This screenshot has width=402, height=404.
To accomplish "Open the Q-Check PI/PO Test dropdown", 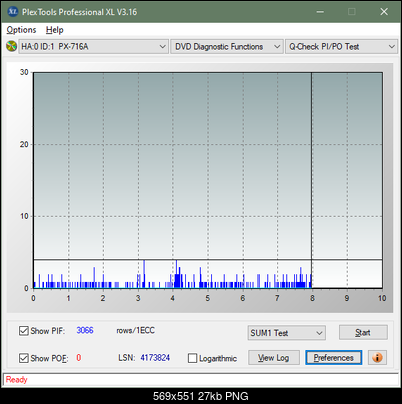I will pos(341,47).
